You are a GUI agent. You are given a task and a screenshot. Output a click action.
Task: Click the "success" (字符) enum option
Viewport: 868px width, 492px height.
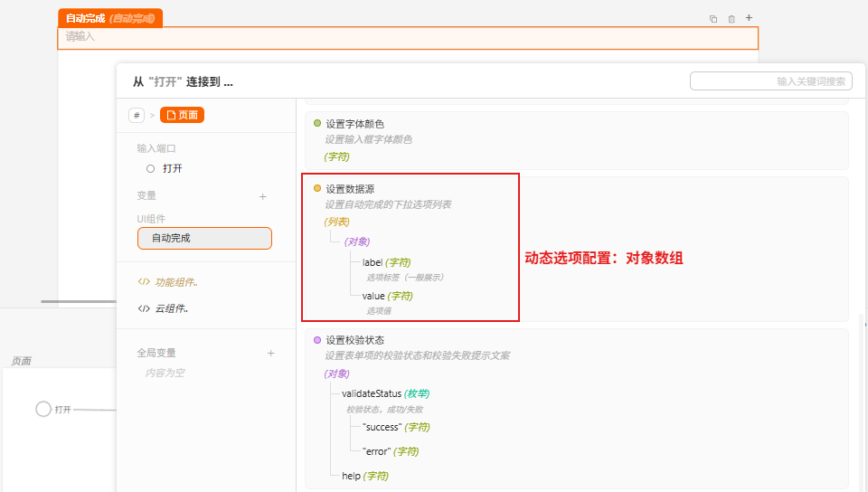coord(396,427)
